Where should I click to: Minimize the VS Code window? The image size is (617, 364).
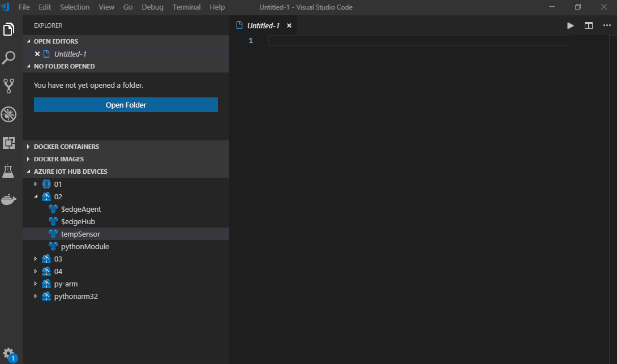point(552,7)
